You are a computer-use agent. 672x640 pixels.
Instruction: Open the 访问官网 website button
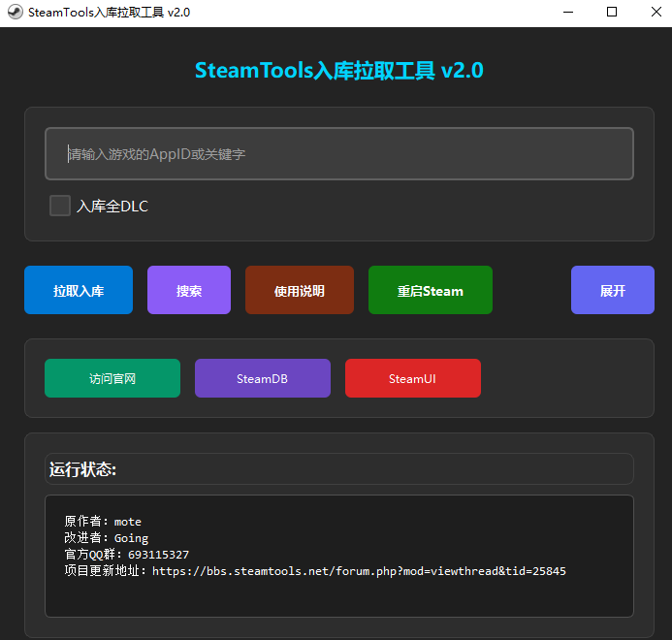[112, 378]
